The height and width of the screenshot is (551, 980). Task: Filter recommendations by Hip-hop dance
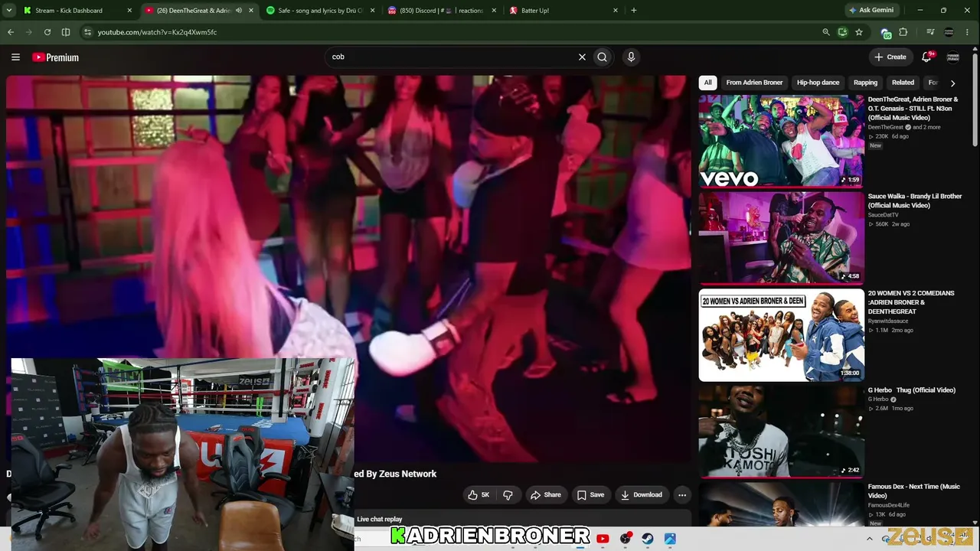point(818,83)
